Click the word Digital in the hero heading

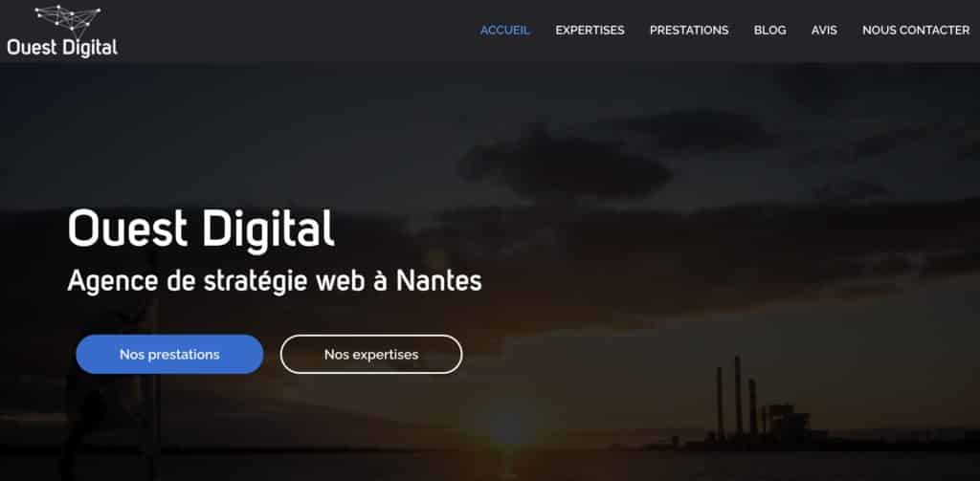tap(268, 230)
